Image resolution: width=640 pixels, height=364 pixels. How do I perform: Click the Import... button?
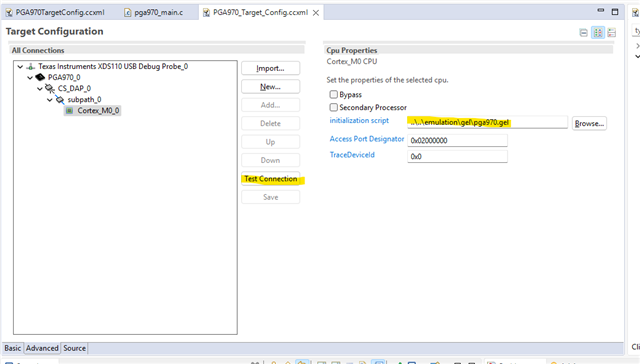pos(270,68)
